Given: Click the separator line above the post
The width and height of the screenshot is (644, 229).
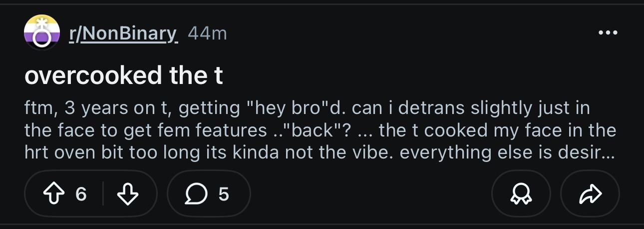Looking at the screenshot, I should point(322,4).
